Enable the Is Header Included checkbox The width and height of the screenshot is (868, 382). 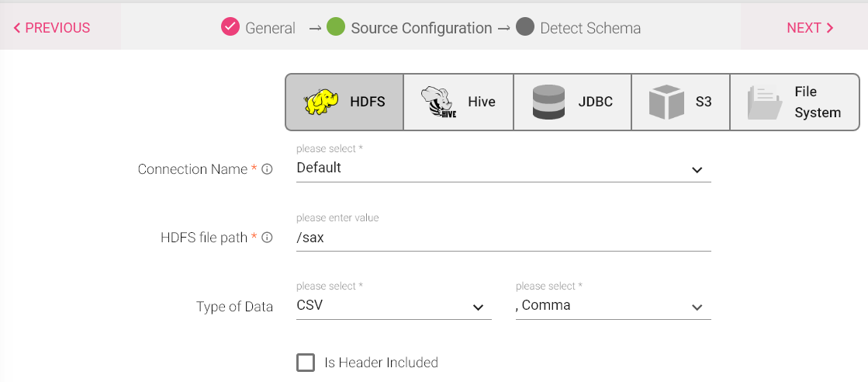coord(306,363)
